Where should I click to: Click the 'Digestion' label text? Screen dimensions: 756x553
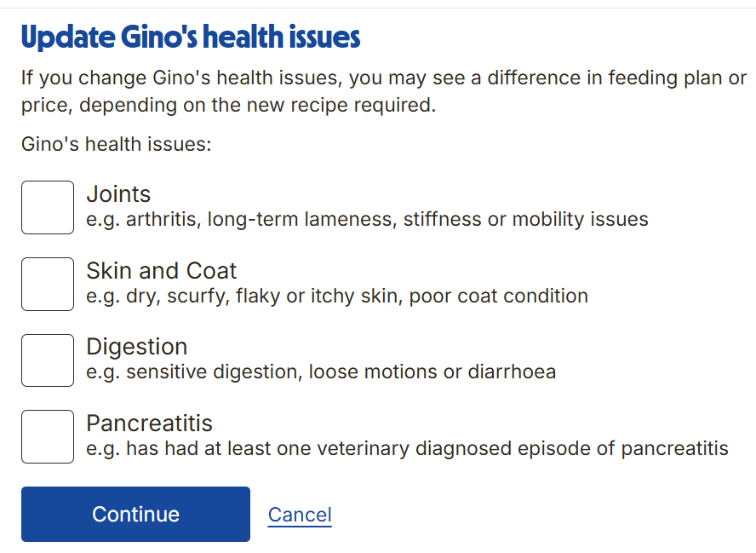click(136, 347)
